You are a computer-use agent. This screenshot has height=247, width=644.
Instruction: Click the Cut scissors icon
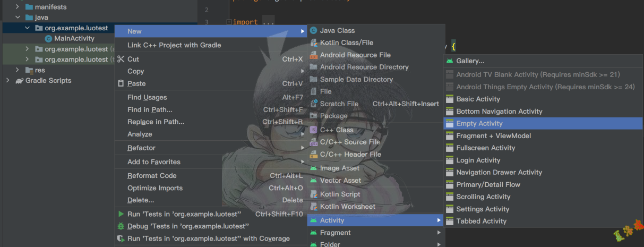[121, 59]
